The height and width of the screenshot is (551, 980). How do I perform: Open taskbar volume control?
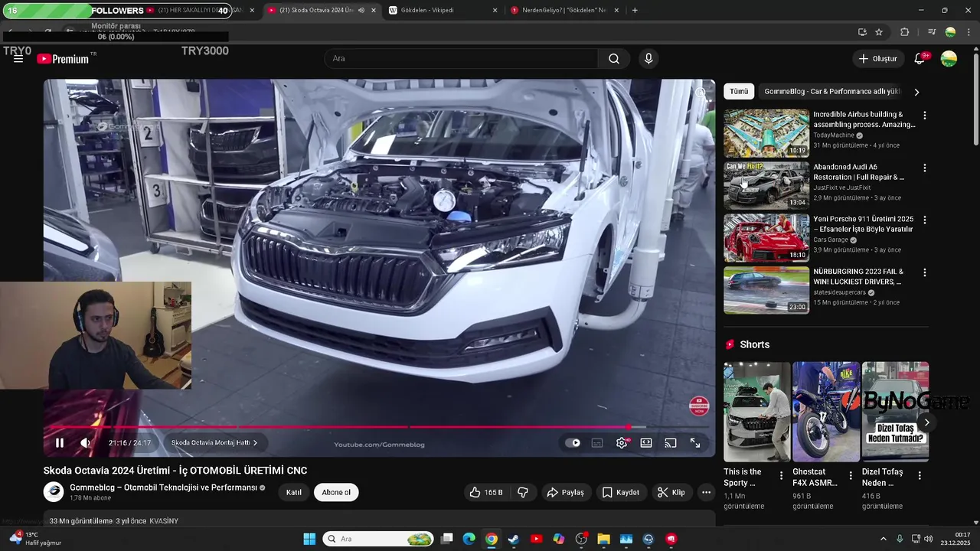coord(929,540)
